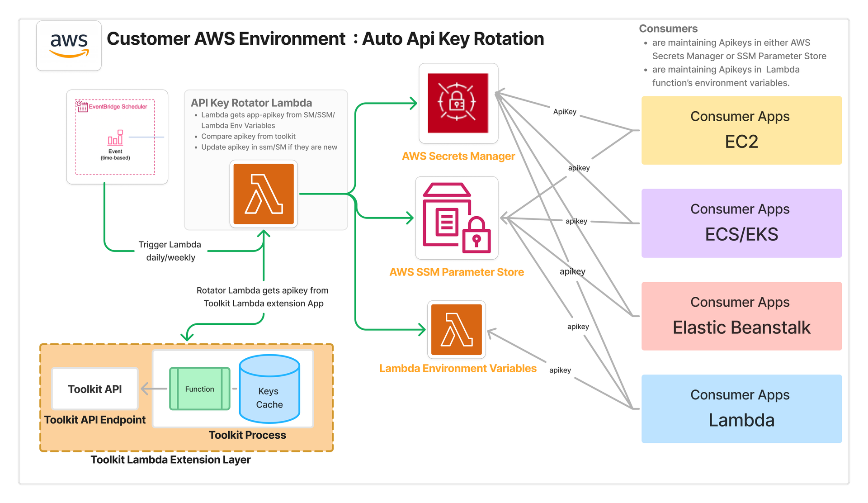This screenshot has height=503, width=868.
Task: Click the Toolkit Process label
Action: (x=247, y=435)
